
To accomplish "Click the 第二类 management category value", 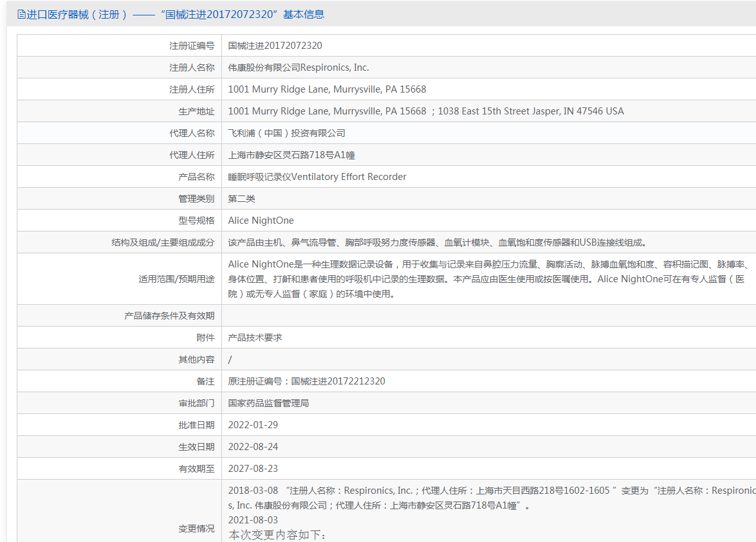I will click(242, 199).
